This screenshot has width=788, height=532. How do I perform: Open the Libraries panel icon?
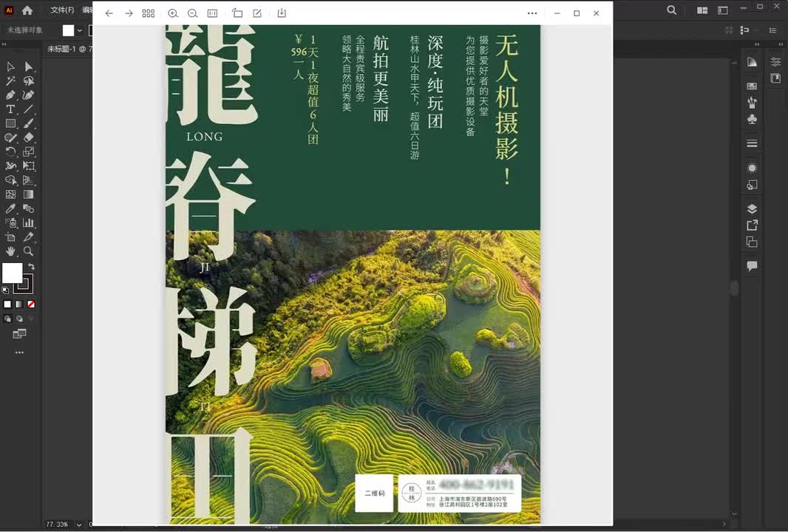[775, 78]
